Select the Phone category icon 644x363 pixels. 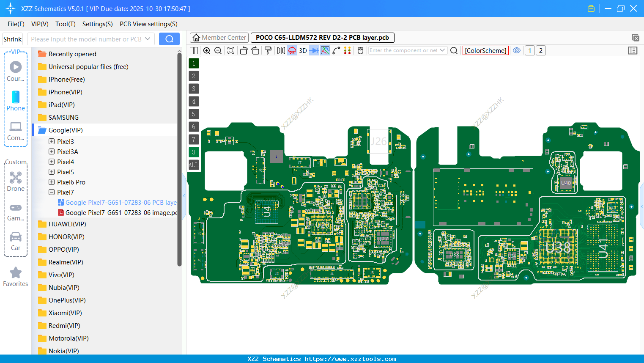(x=16, y=101)
